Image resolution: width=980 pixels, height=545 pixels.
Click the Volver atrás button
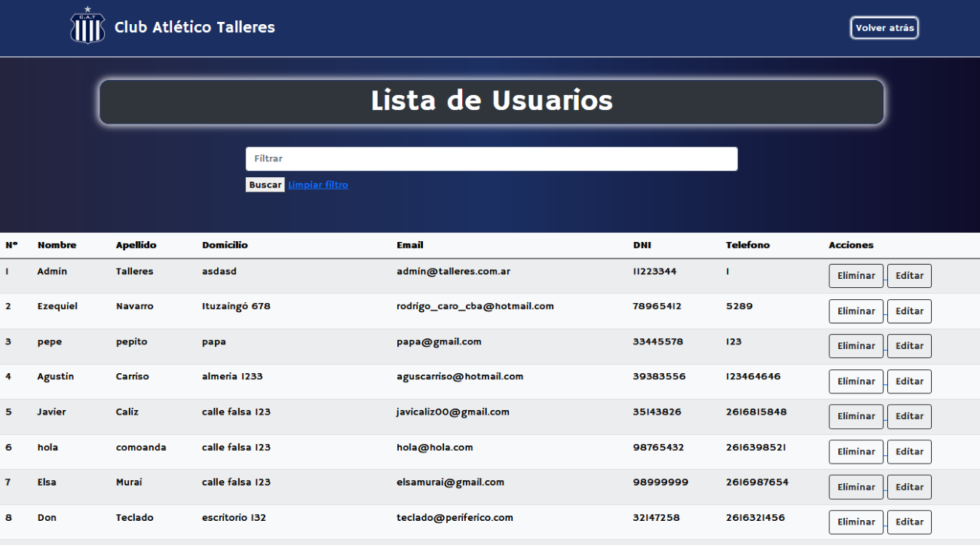click(884, 28)
